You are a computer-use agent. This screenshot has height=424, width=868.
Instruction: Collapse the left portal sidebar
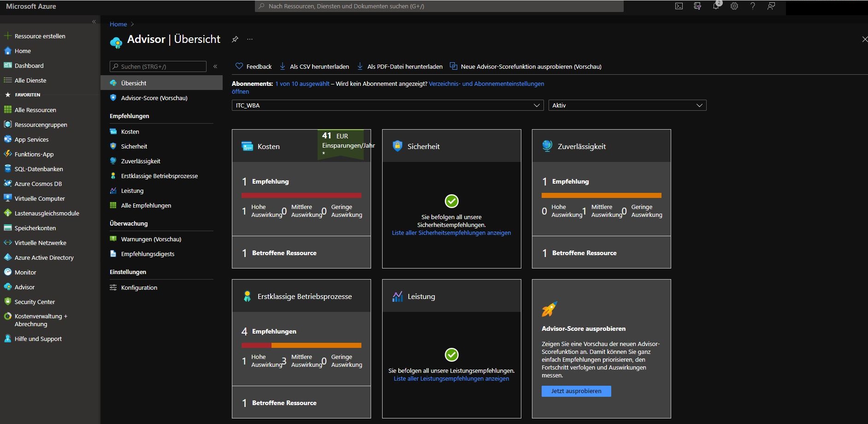94,22
